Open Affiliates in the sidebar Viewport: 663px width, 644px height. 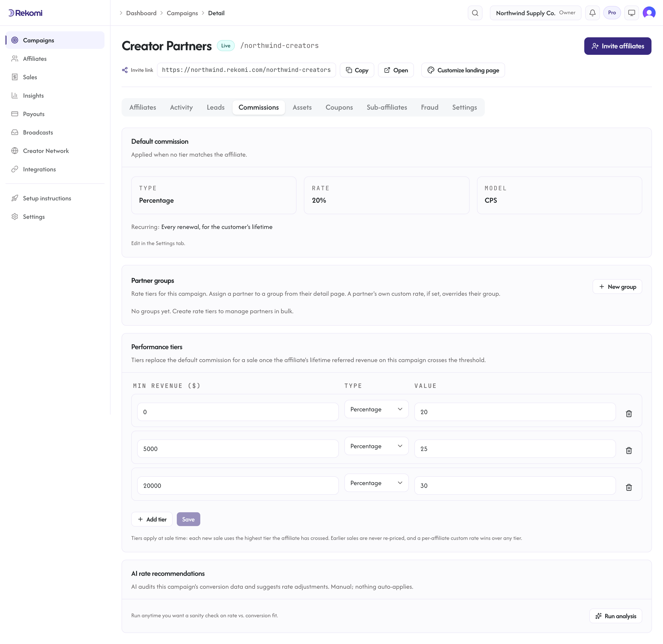coord(55,59)
